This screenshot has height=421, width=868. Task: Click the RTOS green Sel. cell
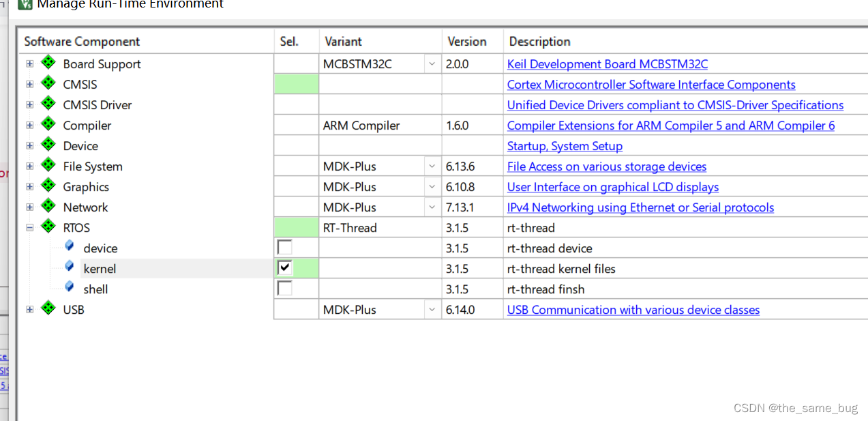pyautogui.click(x=296, y=228)
